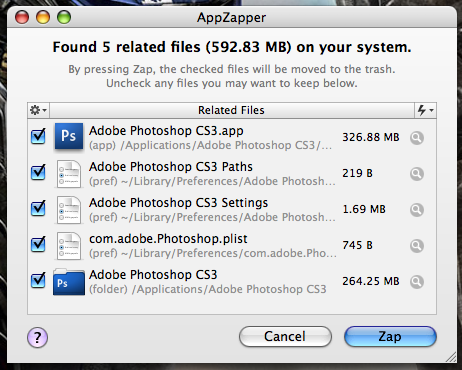This screenshot has width=462, height=370.
Task: Open the gear actions dropdown menu
Action: [38, 110]
